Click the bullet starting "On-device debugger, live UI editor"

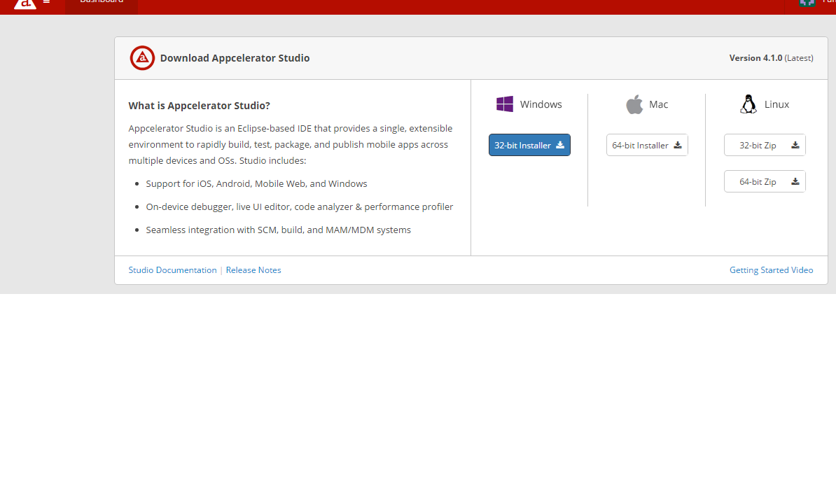coord(300,206)
